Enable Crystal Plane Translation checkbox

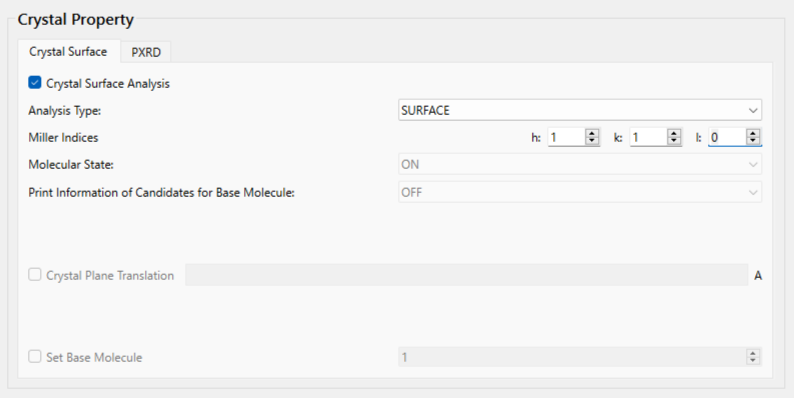coord(34,274)
